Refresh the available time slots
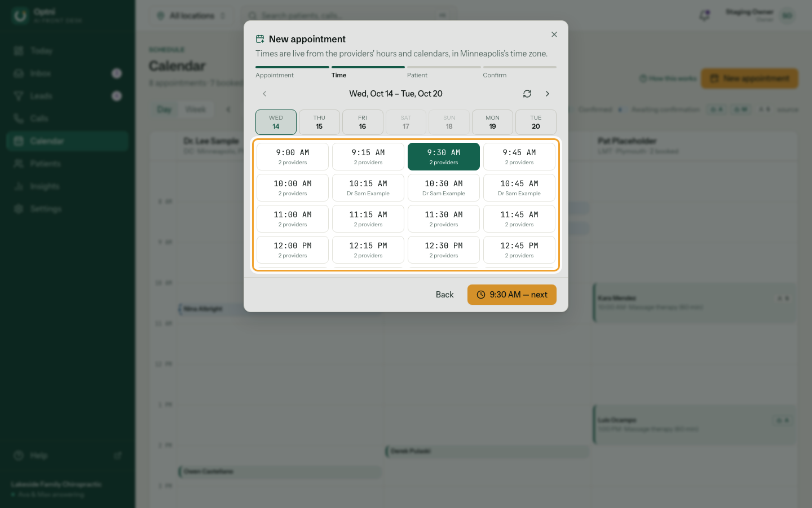 tap(527, 94)
